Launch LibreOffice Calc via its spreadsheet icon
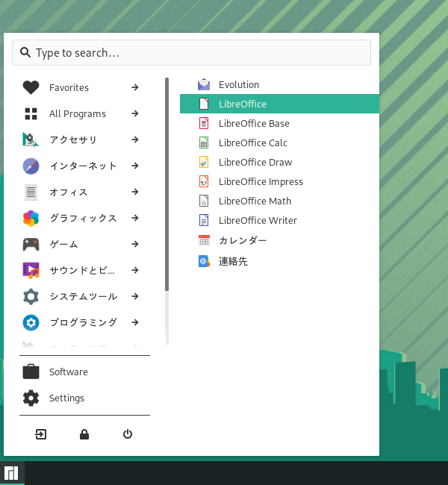The image size is (448, 485). (204, 143)
